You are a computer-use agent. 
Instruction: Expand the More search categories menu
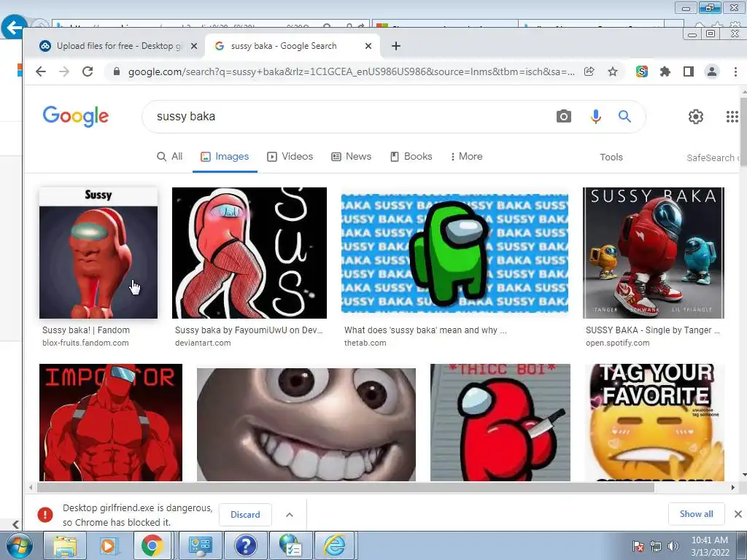[466, 157]
